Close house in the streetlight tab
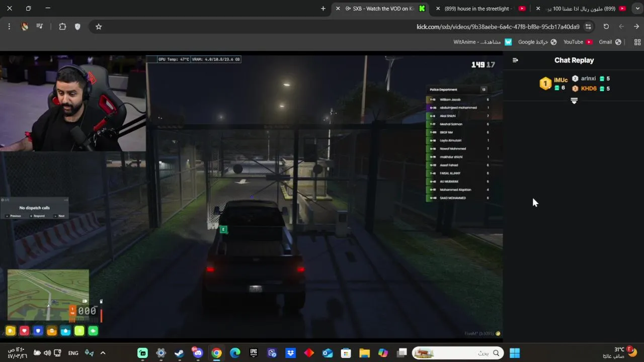This screenshot has height=362, width=644. point(438,9)
